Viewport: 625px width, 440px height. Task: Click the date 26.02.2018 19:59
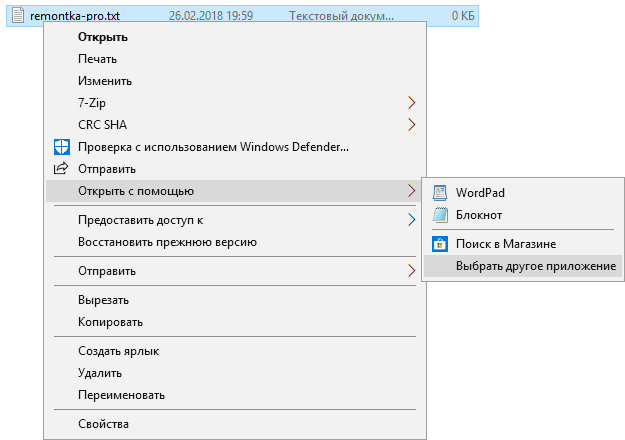coord(211,16)
